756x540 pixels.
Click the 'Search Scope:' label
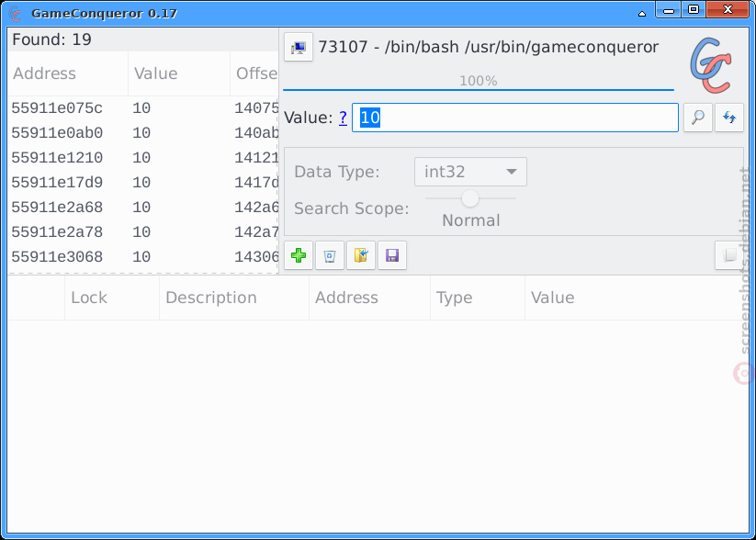[x=352, y=208]
